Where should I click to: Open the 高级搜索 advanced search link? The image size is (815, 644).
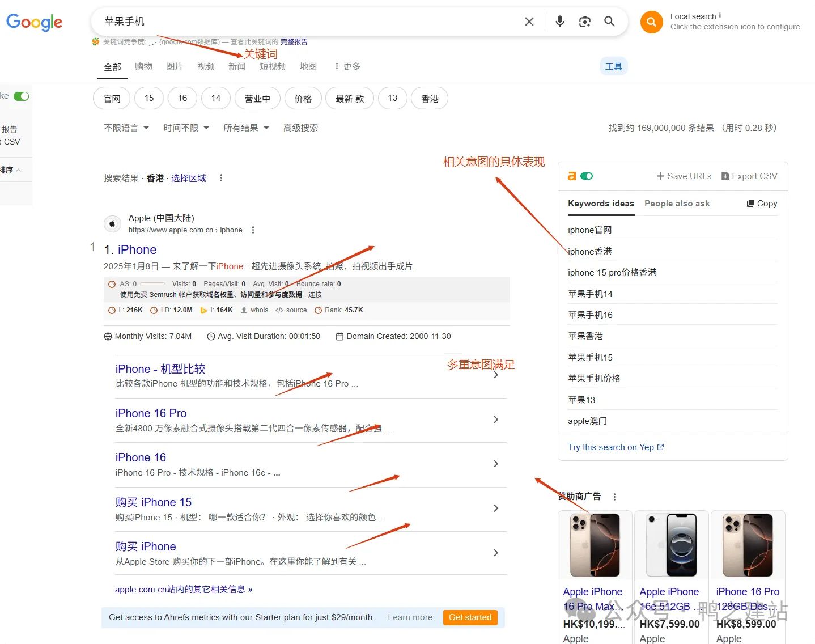tap(300, 128)
